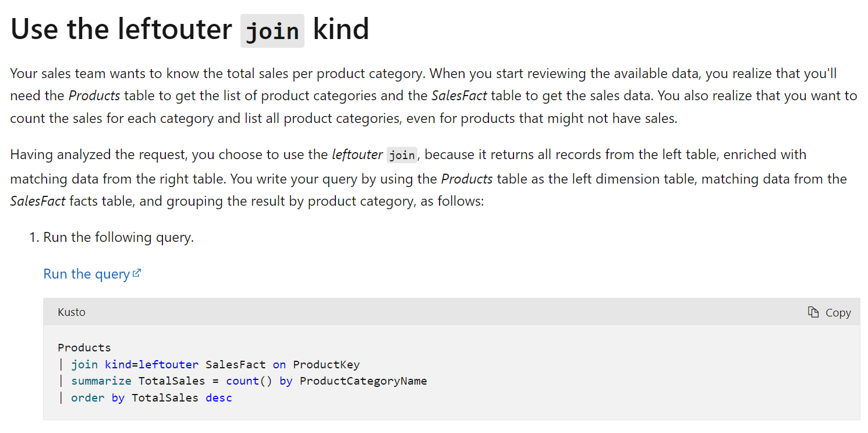This screenshot has width=868, height=433.
Task: Click kind=leftouter in the query code
Action: pos(151,365)
